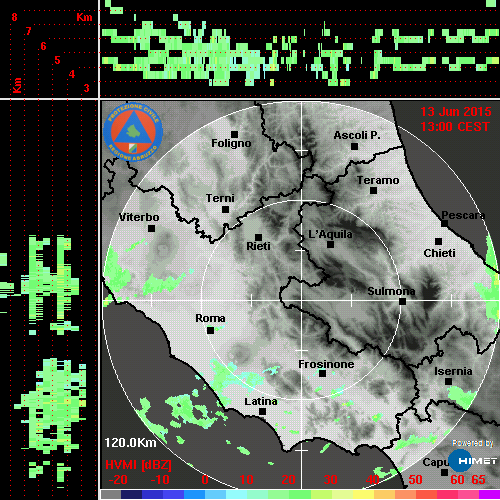Click the Teramo city marker square
This screenshot has width=500, height=500.
pos(374,191)
